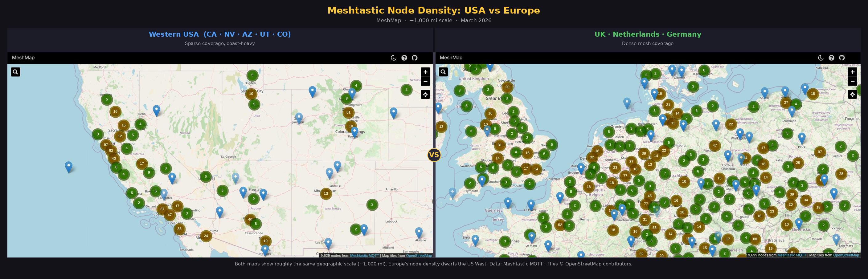Click the MeshMap title on the left map header
Viewport: 868px width, 279px height.
[x=23, y=58]
